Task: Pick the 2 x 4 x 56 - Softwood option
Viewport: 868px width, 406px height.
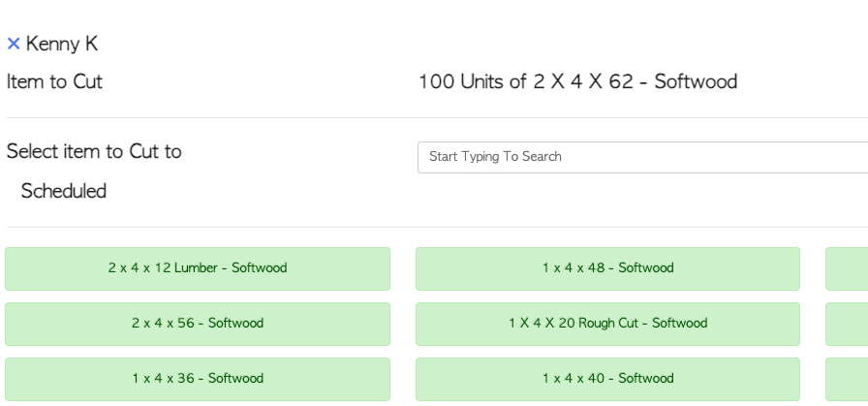Action: tap(198, 324)
